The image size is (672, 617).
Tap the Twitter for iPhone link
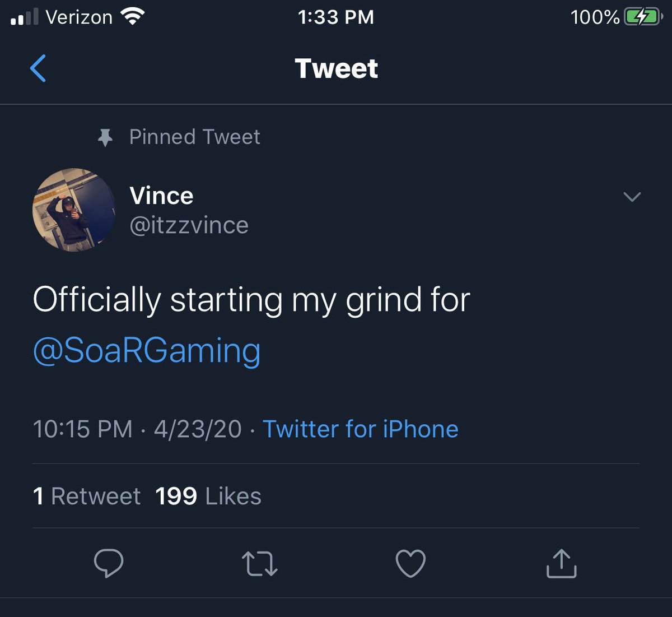click(x=360, y=429)
